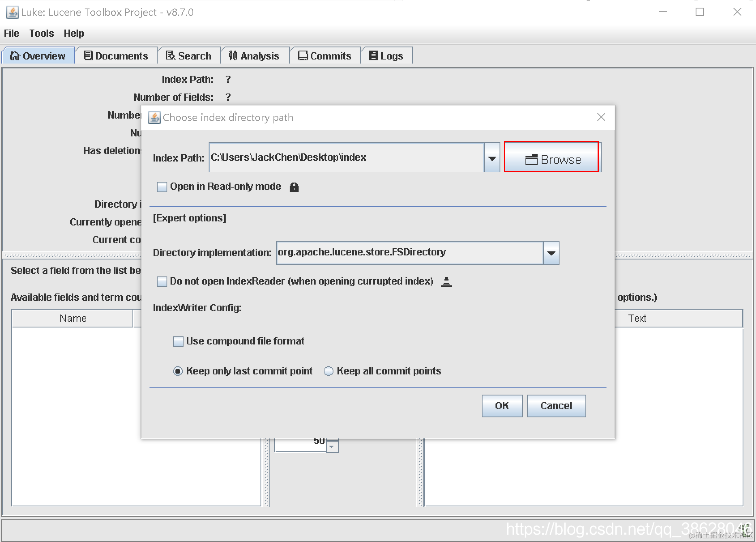Close the Choose index directory dialog
This screenshot has height=542, width=756.
pyautogui.click(x=601, y=117)
